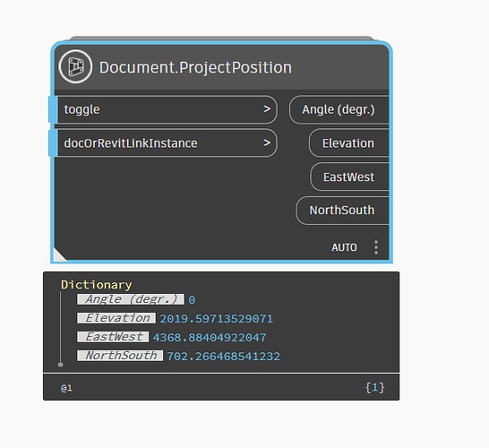Open the three-dot node options menu
Viewport: 489px width, 448px height.
point(376,247)
